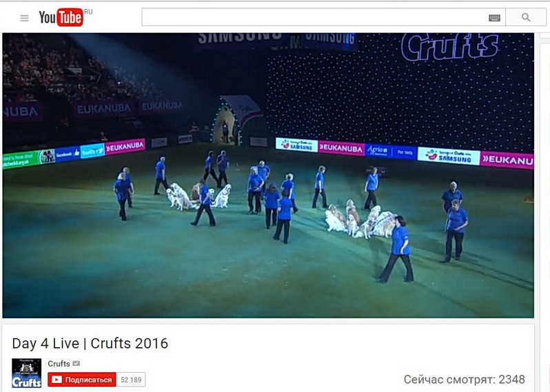Screen dimensions: 550x392
Task: Click the group of golden retrievers on right
Action: pyautogui.click(x=361, y=220)
